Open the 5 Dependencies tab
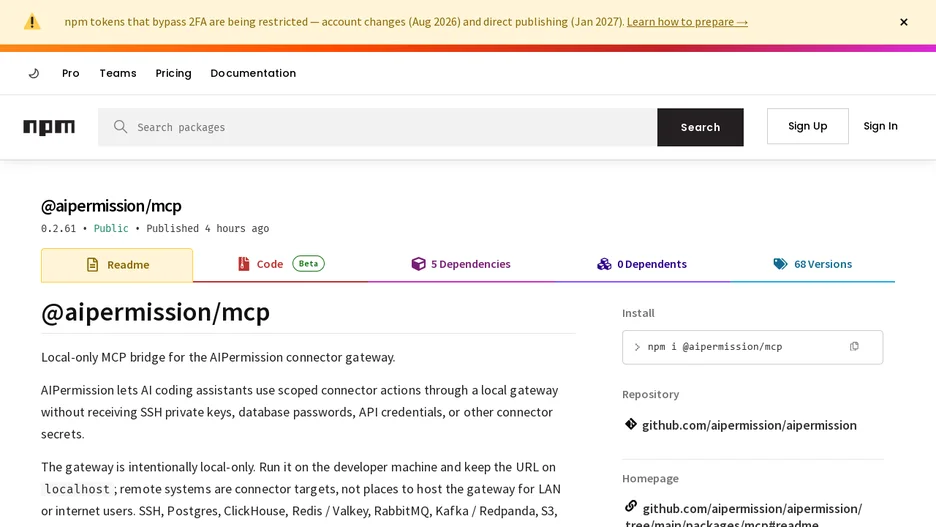 (461, 264)
